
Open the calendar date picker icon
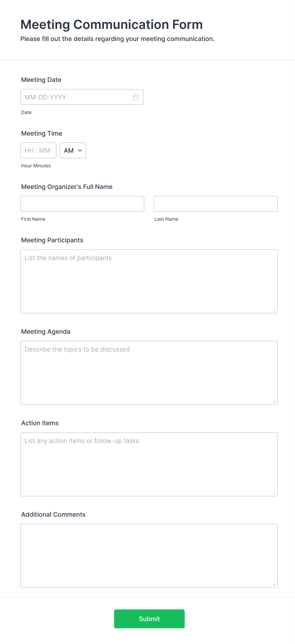pos(136,97)
